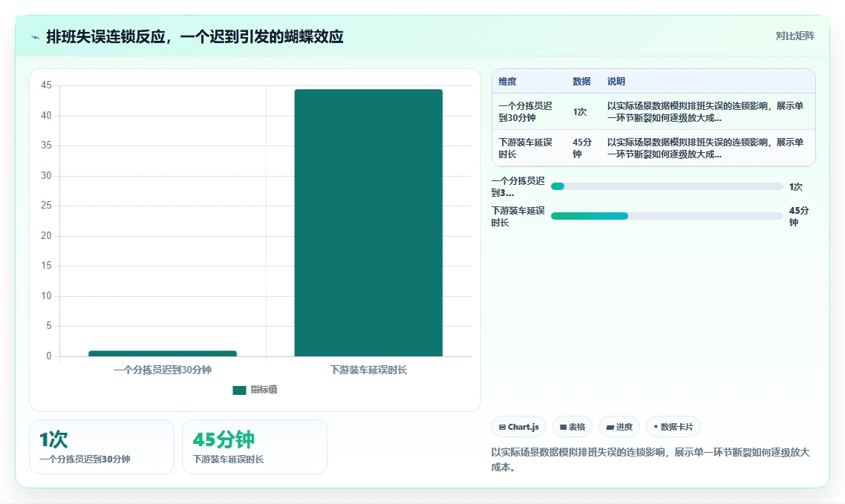
Task: Click the 指标值 legend label
Action: click(264, 390)
